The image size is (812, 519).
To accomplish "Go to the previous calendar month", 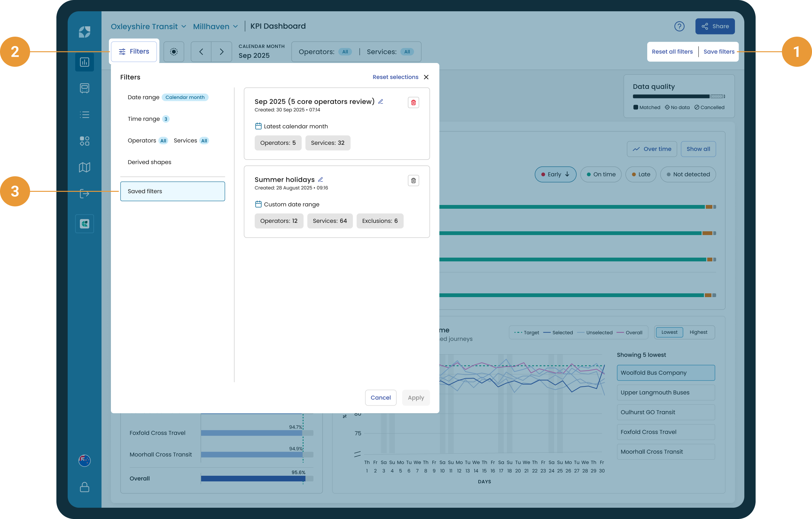I will coord(201,52).
